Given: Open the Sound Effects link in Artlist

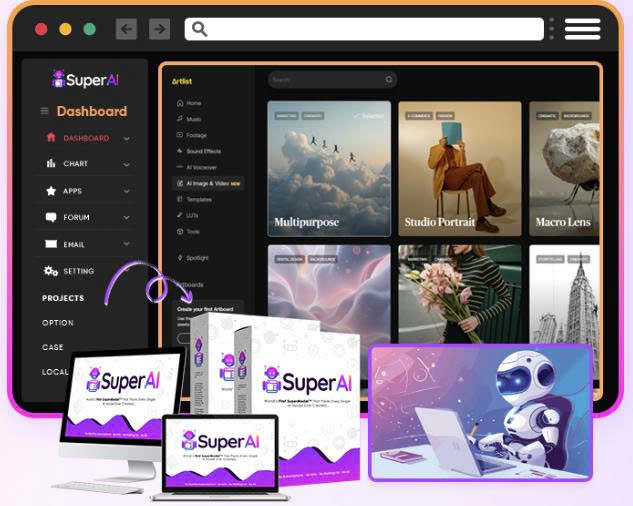Looking at the screenshot, I should coord(203,151).
